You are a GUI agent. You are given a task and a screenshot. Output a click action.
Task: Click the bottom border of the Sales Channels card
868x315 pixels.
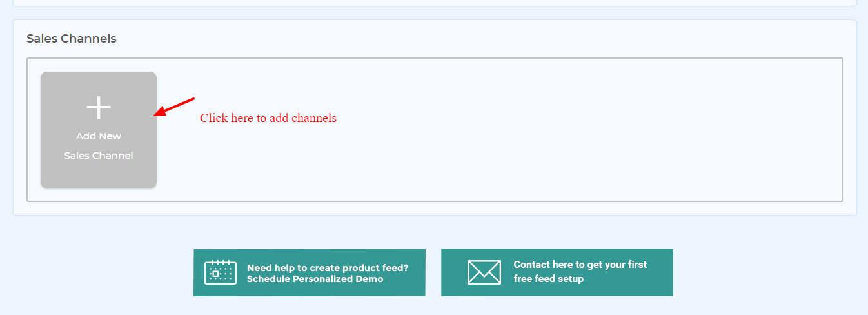(435, 215)
